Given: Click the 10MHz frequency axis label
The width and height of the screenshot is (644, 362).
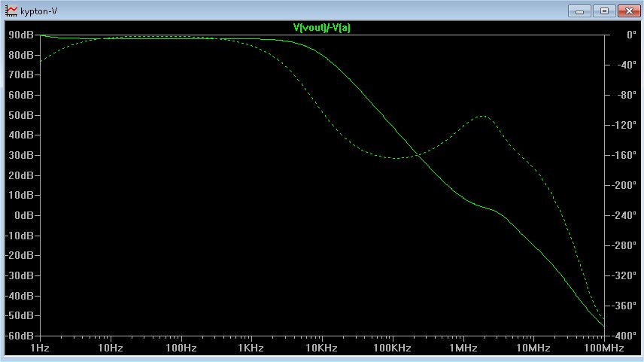Looking at the screenshot, I should [x=533, y=348].
